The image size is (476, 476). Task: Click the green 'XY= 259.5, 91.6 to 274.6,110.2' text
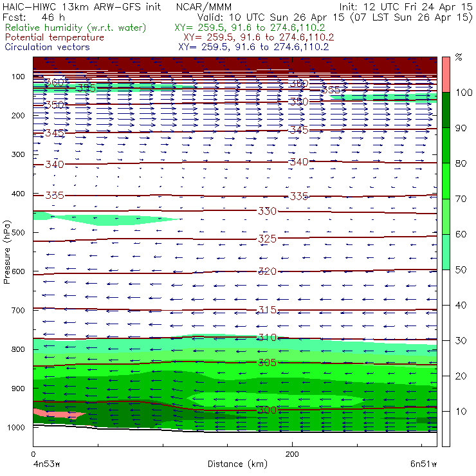(x=250, y=28)
